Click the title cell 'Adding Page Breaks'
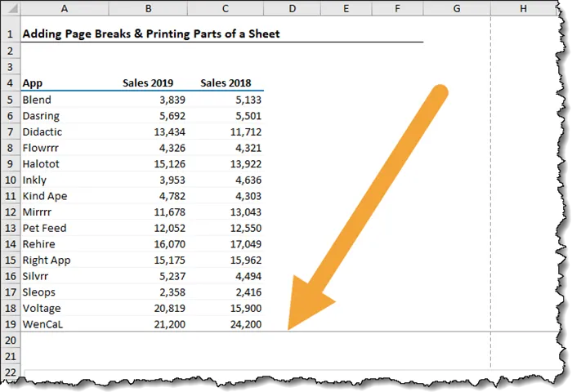Screen dimensions: 572x392 point(150,34)
